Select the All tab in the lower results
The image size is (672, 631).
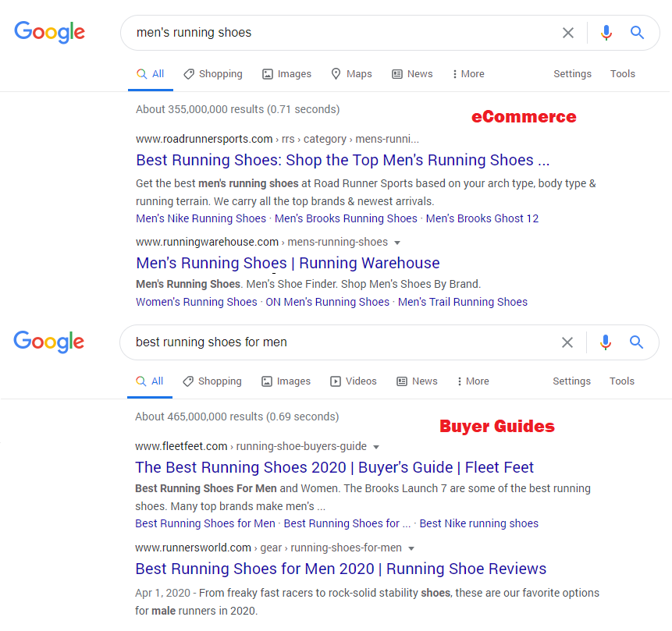point(150,381)
